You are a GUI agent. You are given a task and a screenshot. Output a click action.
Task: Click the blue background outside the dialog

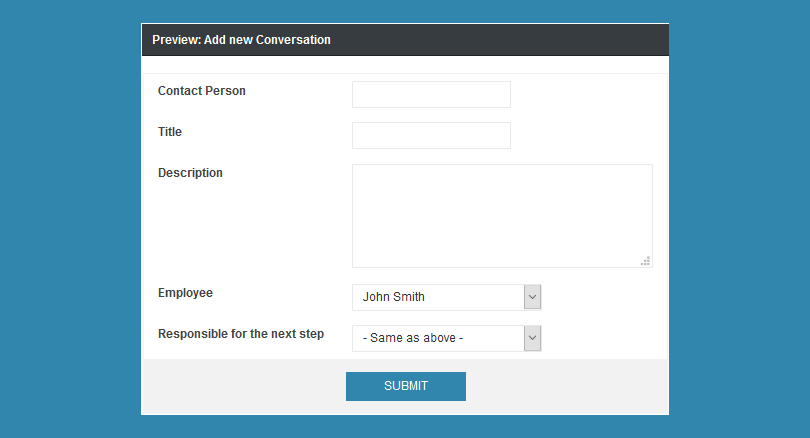click(70, 219)
